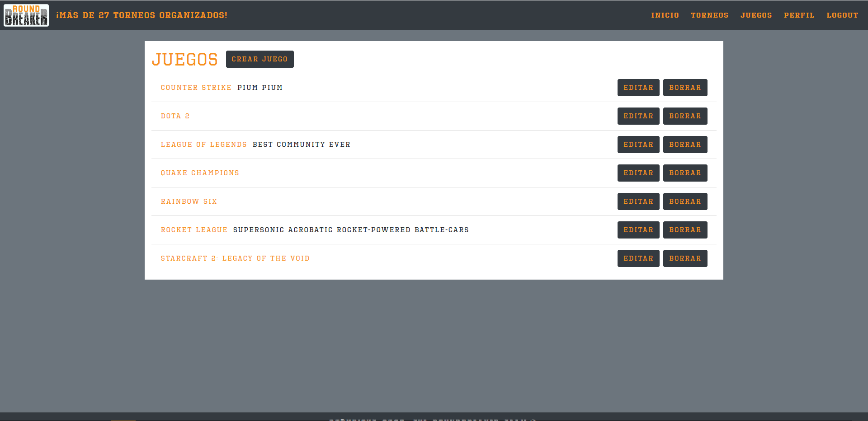
Task: Open Starcraft 2: Legacy of the Void
Action: [x=235, y=258]
